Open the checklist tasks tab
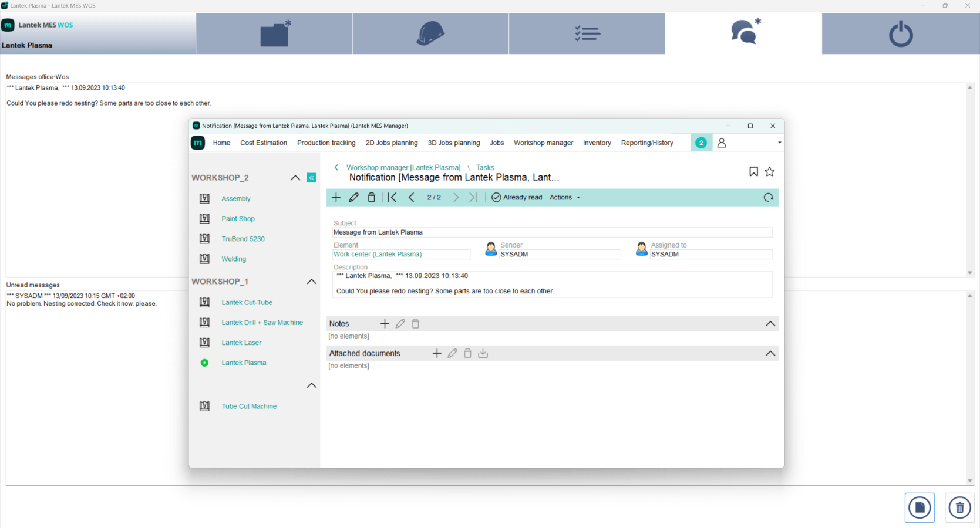Viewport: 980px width, 528px height. (587, 34)
